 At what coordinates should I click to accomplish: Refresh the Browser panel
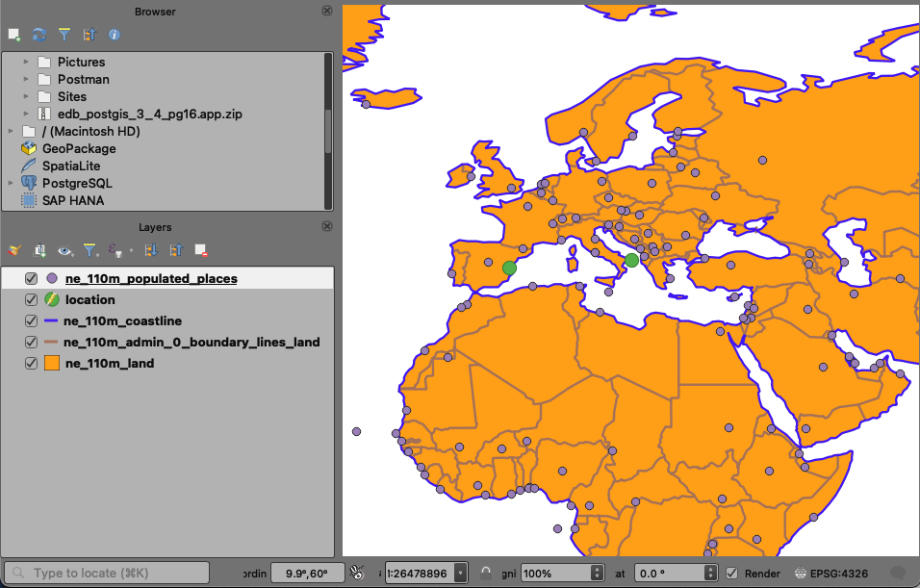tap(39, 35)
